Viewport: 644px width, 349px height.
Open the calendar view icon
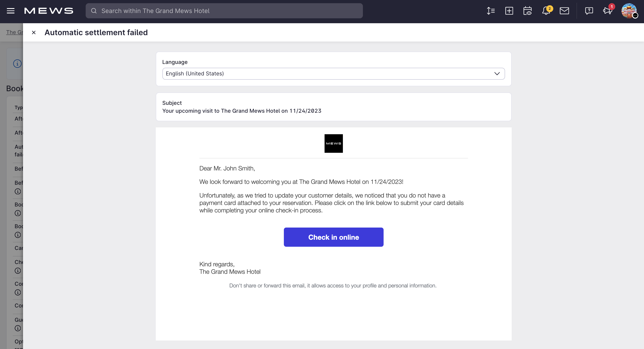(x=527, y=11)
